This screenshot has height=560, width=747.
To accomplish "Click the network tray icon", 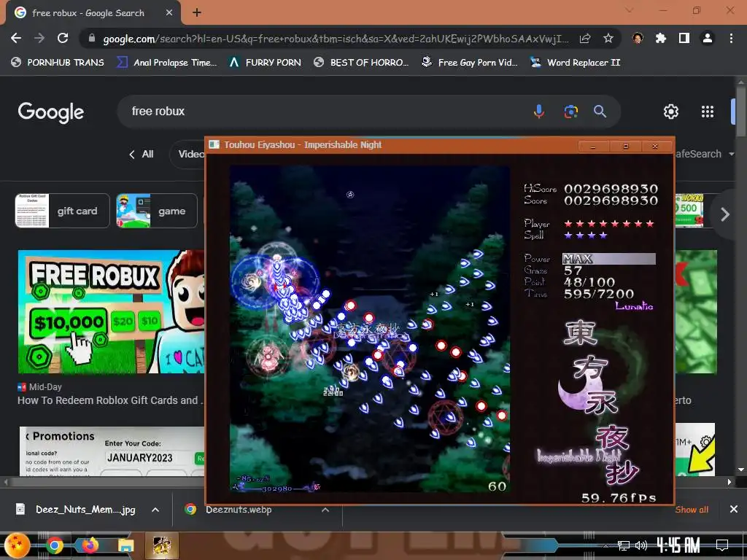I will click(x=624, y=545).
